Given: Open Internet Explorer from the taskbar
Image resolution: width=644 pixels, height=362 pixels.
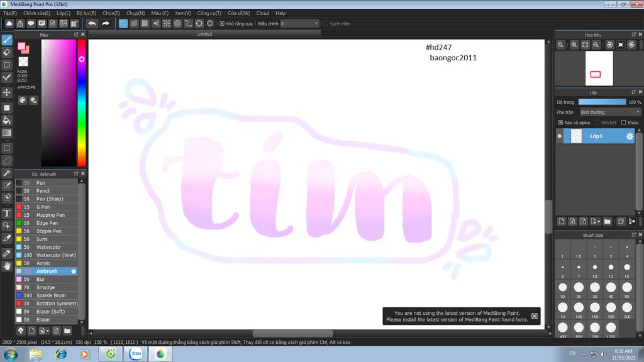Looking at the screenshot, I should tap(61, 354).
